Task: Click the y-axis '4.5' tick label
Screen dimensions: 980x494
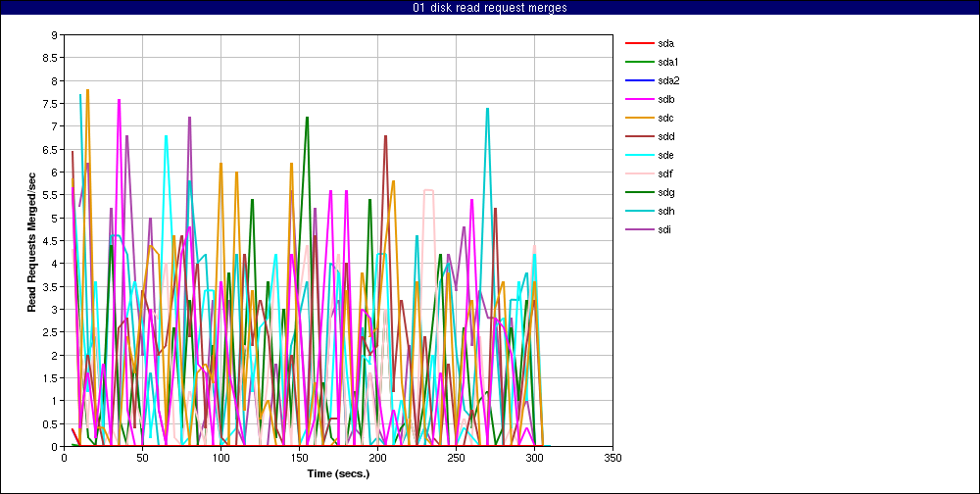Action: [51, 241]
